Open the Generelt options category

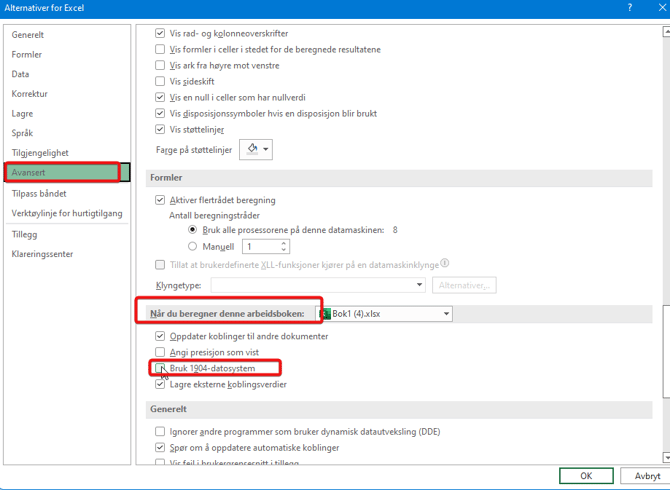pos(28,35)
